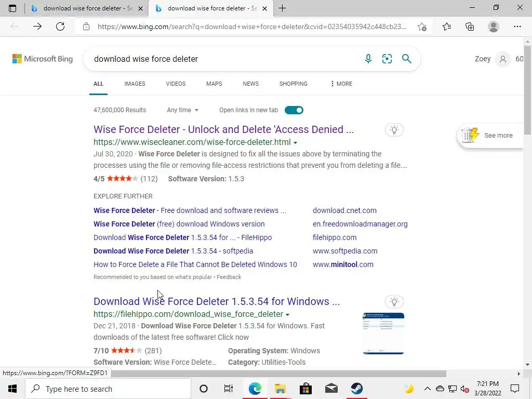Click the lightbulb next to the FileHippo result
Screen dimensions: 532x399
(394, 302)
